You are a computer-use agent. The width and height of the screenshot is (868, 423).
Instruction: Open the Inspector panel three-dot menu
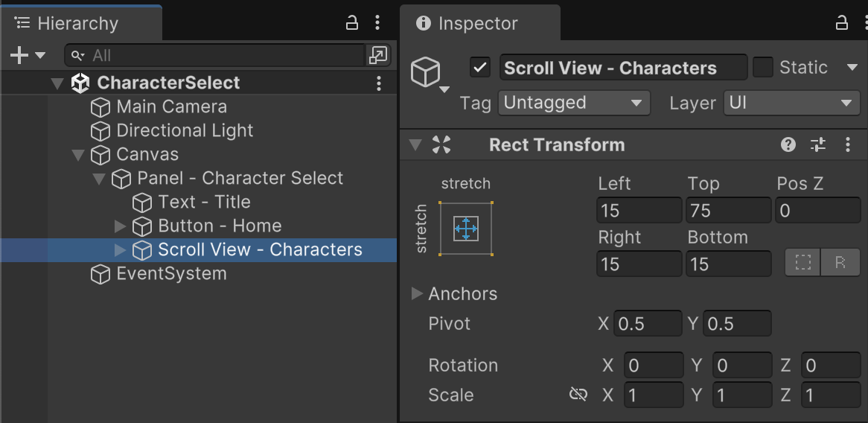861,23
